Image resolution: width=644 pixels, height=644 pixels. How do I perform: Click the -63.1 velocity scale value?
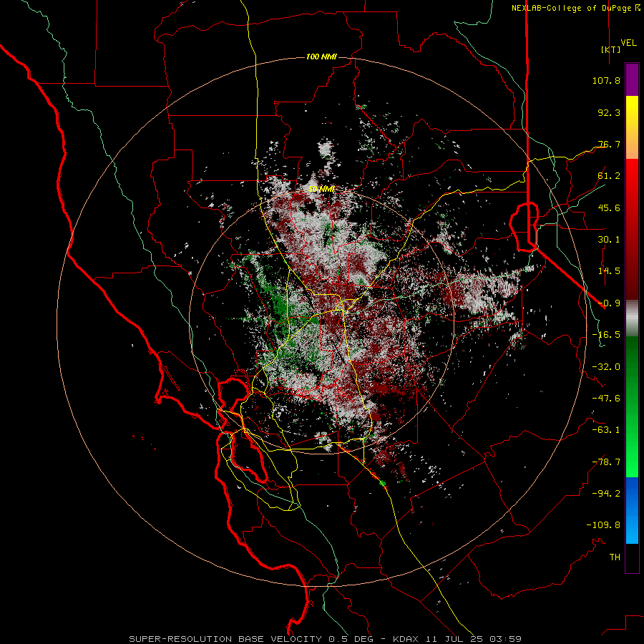(x=606, y=430)
